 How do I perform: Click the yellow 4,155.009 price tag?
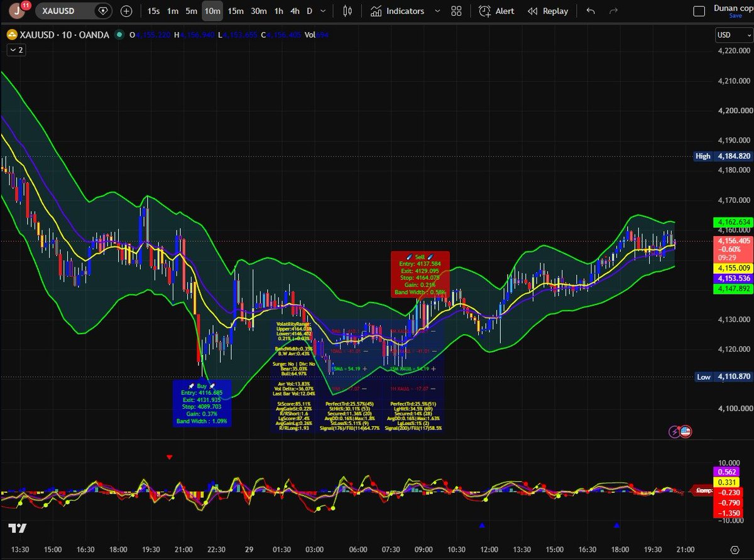[x=732, y=268]
